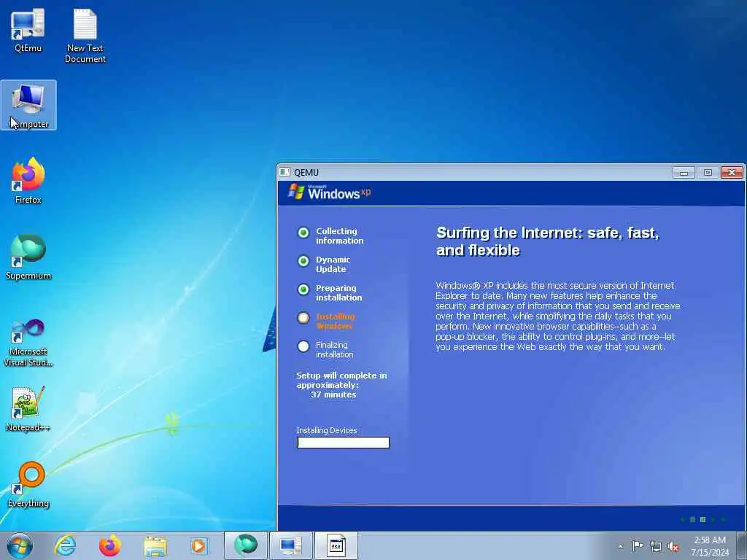Click the QEMU window title bar icon
Viewport: 747px width, 560px height.
(x=285, y=172)
